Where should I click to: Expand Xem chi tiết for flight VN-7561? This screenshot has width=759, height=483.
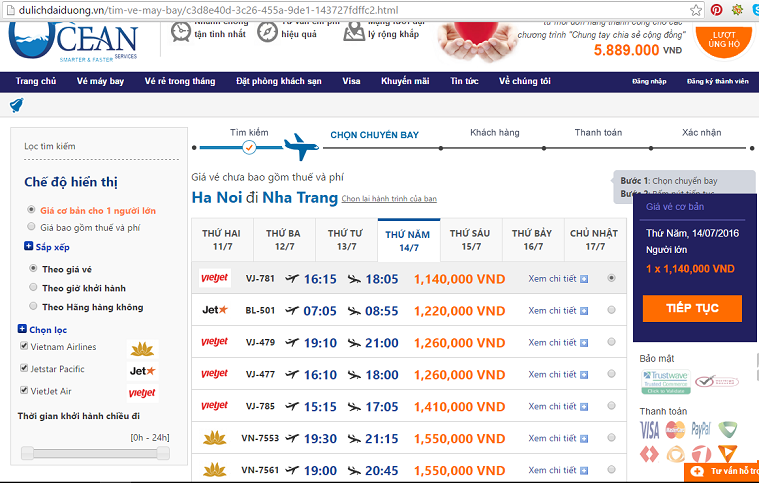pyautogui.click(x=558, y=470)
